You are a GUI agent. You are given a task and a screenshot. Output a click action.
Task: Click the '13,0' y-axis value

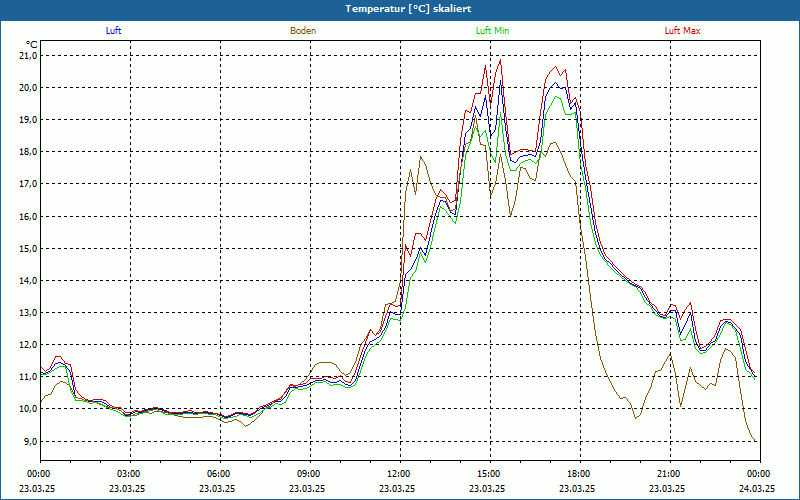tap(29, 313)
